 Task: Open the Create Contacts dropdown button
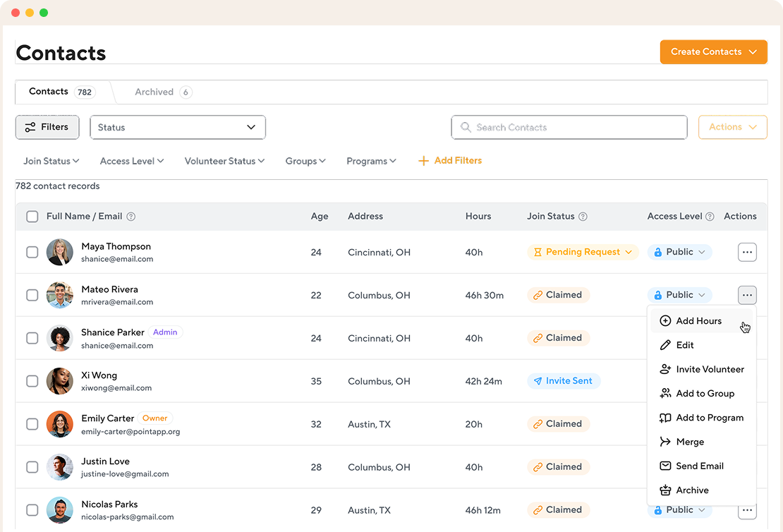[714, 52]
